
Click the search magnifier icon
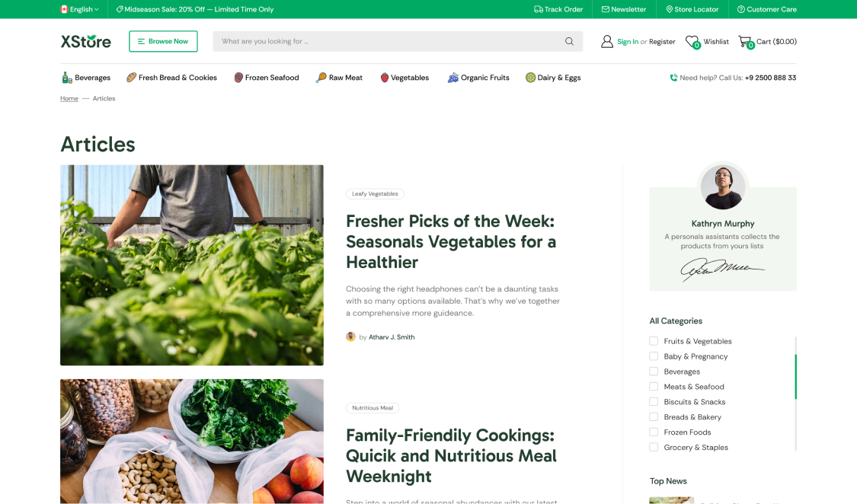pos(569,42)
